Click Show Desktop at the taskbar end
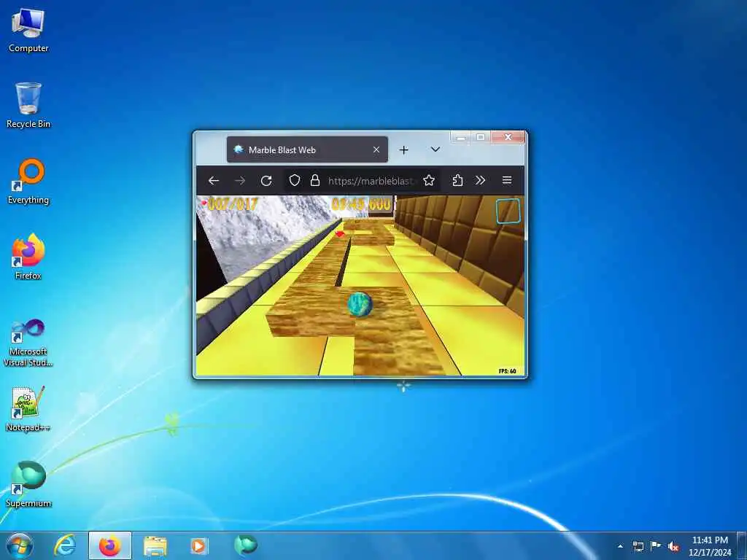This screenshot has width=747, height=560. tap(743, 545)
